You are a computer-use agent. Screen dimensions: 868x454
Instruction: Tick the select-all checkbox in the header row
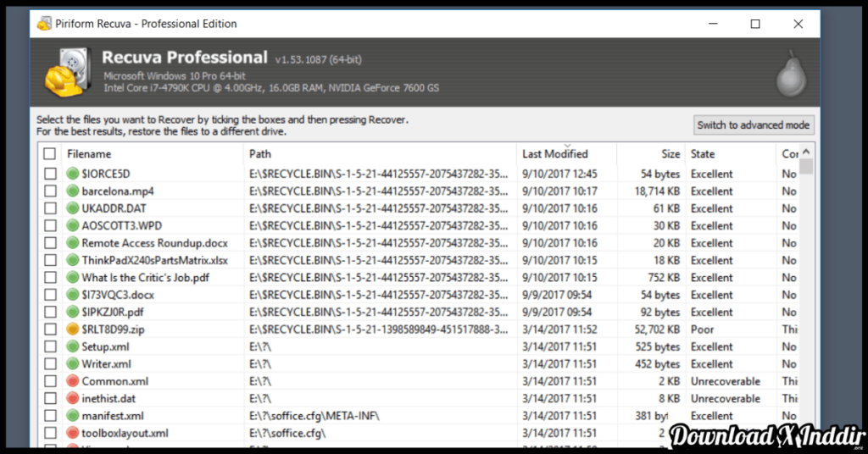point(50,154)
